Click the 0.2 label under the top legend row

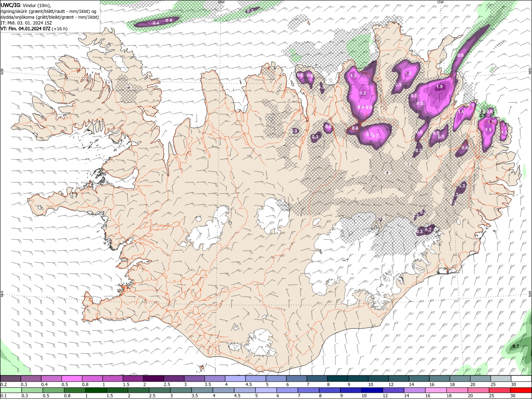(x=3, y=384)
